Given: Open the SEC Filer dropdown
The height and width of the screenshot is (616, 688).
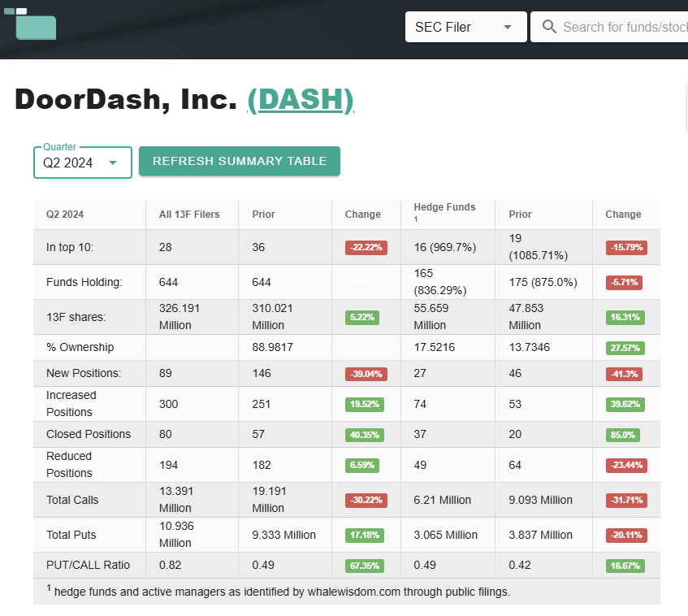Looking at the screenshot, I should click(x=465, y=27).
